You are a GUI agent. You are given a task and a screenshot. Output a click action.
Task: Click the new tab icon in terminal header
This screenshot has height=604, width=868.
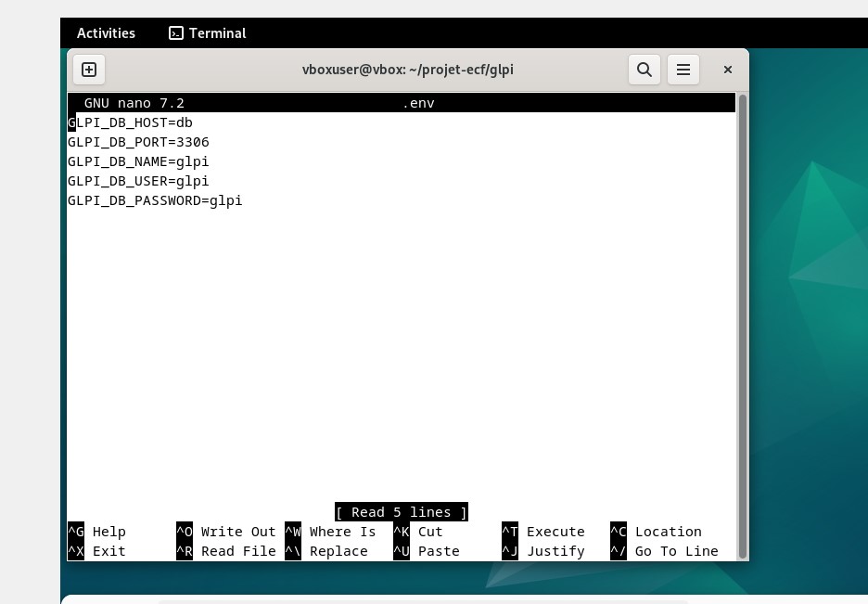tap(89, 70)
